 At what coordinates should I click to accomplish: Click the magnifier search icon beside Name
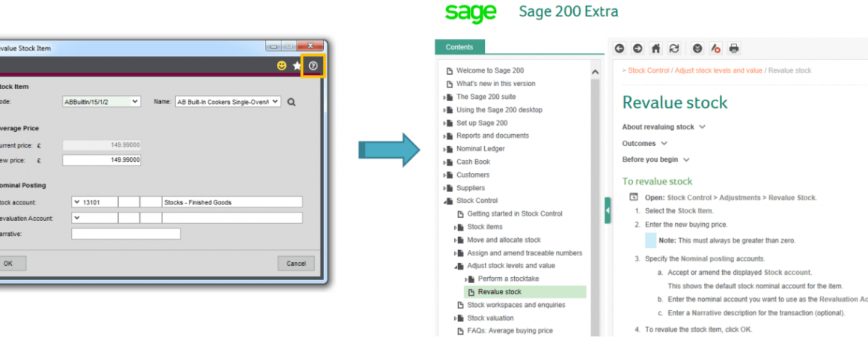(292, 102)
